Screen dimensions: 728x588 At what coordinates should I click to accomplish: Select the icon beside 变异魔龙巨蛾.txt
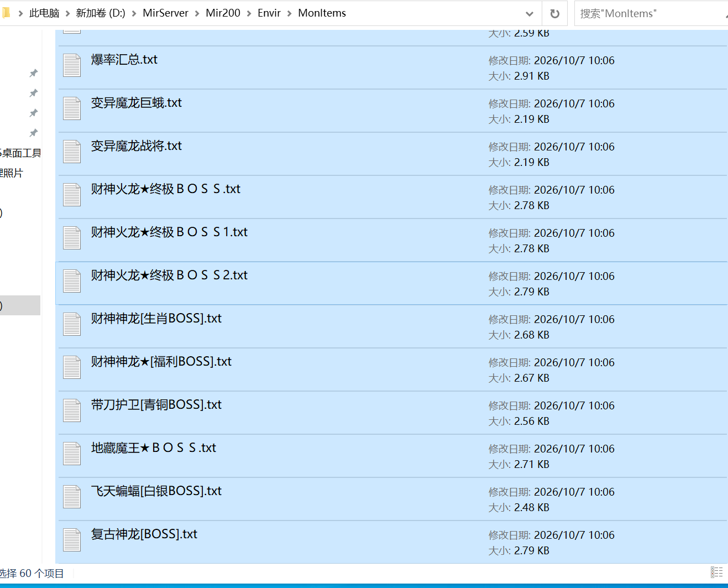(x=72, y=108)
